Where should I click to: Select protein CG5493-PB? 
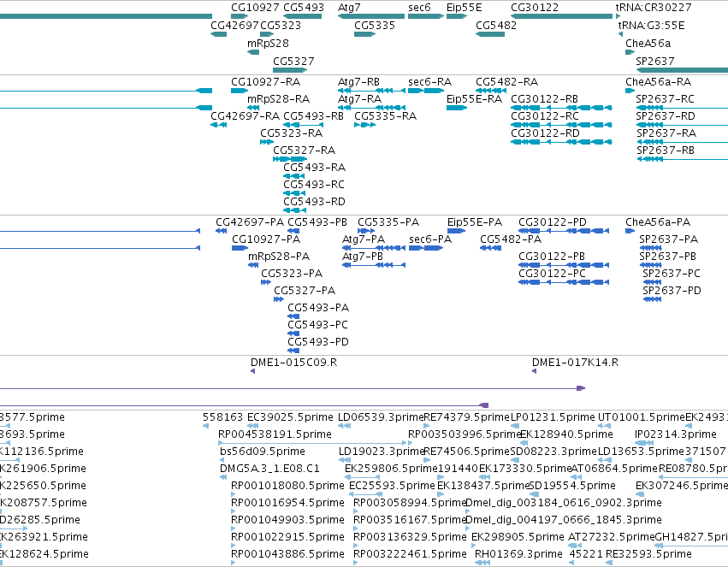pyautogui.click(x=317, y=222)
